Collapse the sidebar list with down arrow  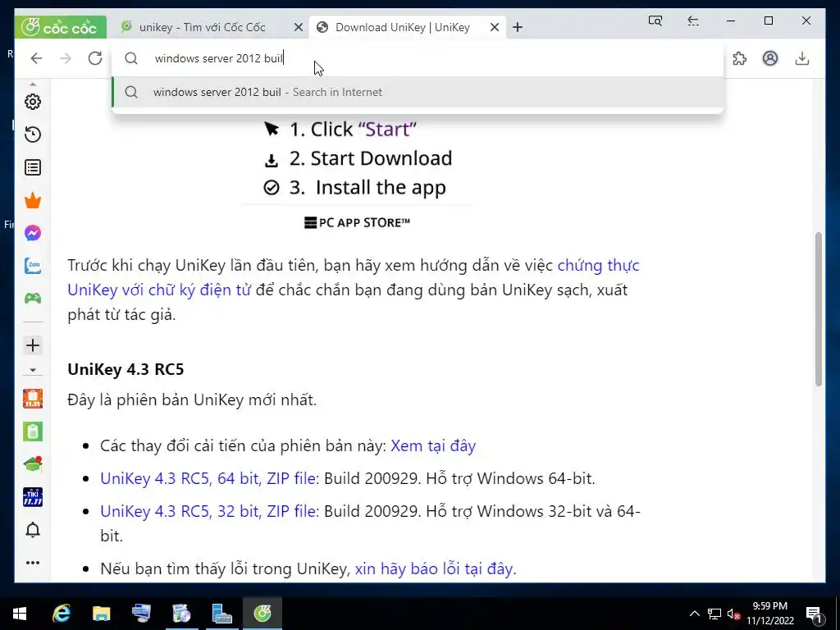(33, 370)
